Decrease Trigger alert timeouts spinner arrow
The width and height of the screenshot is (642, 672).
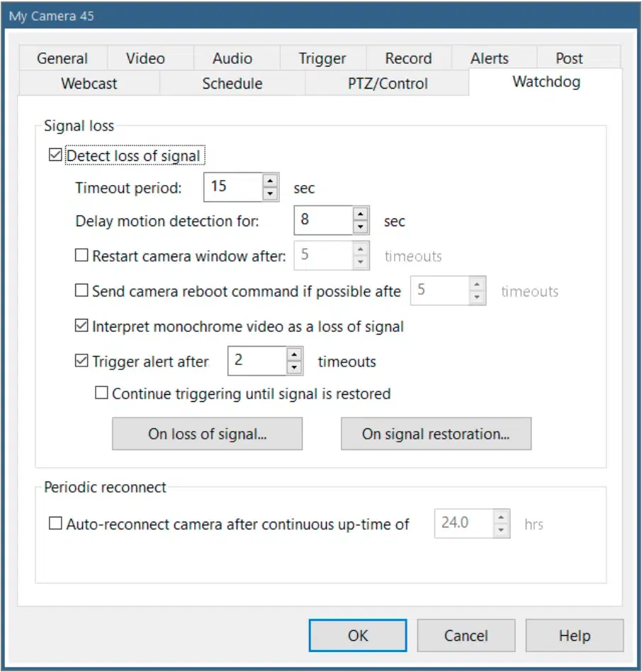[294, 367]
